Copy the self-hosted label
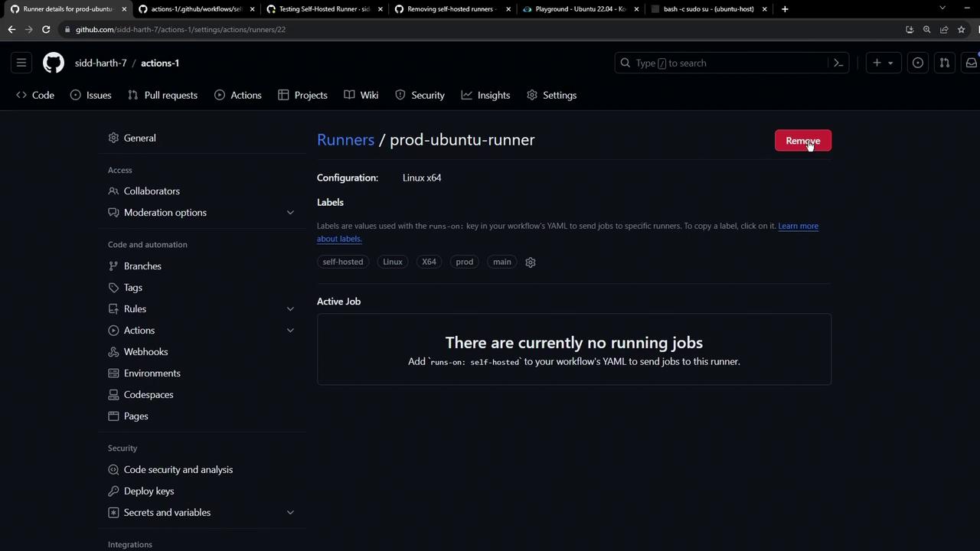The width and height of the screenshot is (980, 551). (343, 262)
